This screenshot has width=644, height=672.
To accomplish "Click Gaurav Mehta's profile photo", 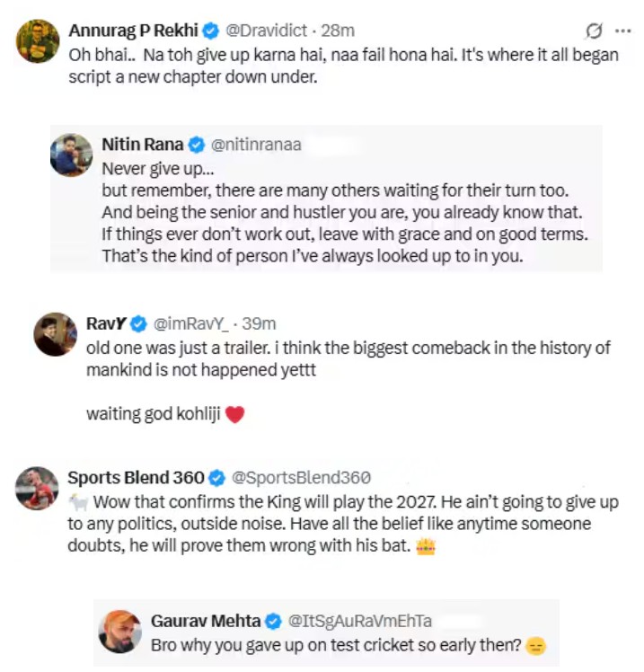I will [119, 632].
